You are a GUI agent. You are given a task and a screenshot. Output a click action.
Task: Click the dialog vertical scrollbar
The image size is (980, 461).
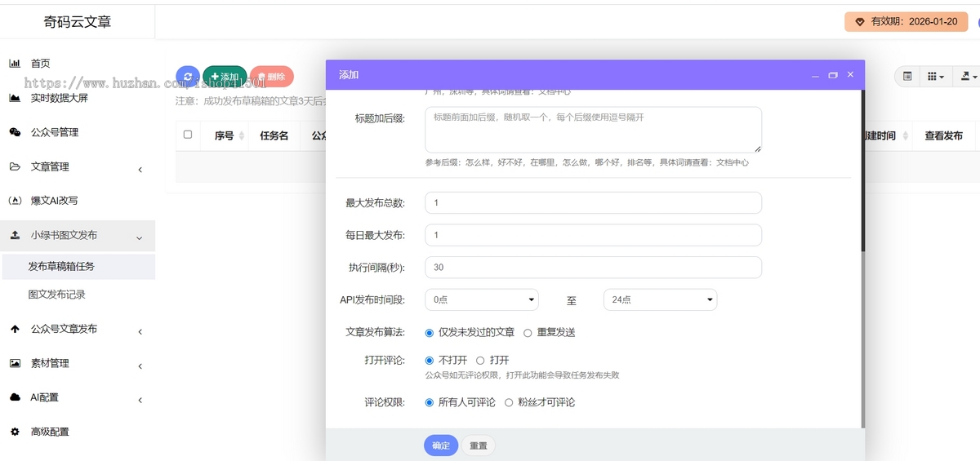coord(862,171)
